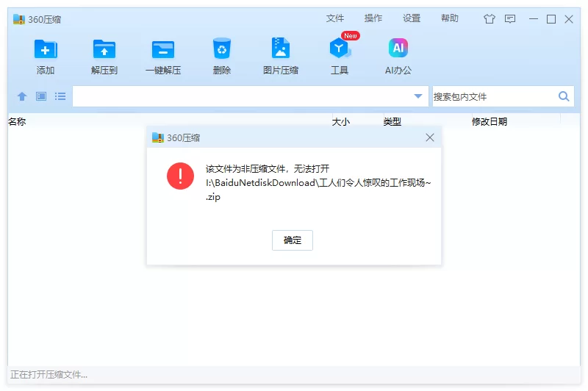Open the skin shirt icon in title bar
The height and width of the screenshot is (391, 588).
coord(490,19)
